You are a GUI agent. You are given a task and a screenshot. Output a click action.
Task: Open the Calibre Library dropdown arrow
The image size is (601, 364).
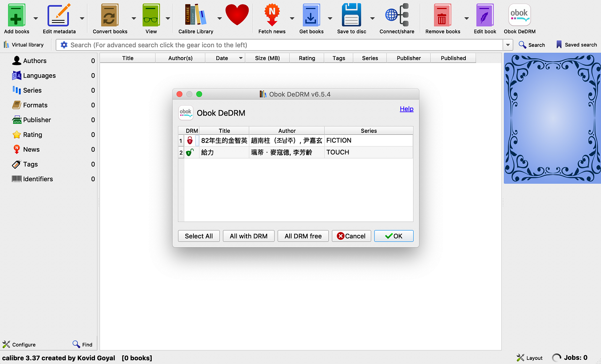pyautogui.click(x=219, y=18)
